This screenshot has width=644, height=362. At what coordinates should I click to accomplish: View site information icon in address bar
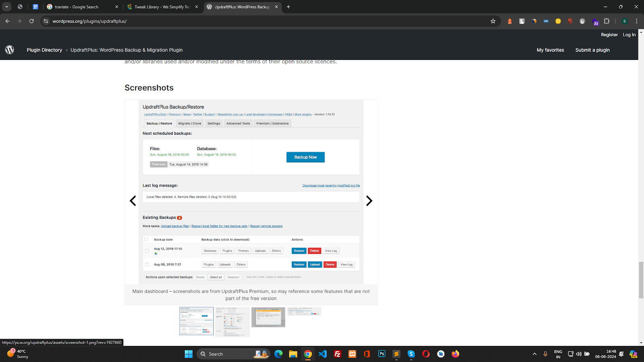click(x=46, y=21)
